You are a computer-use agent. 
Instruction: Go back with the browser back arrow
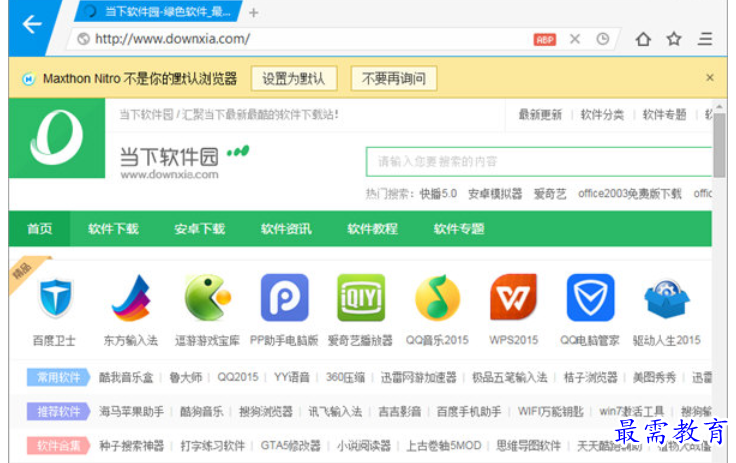(x=31, y=24)
